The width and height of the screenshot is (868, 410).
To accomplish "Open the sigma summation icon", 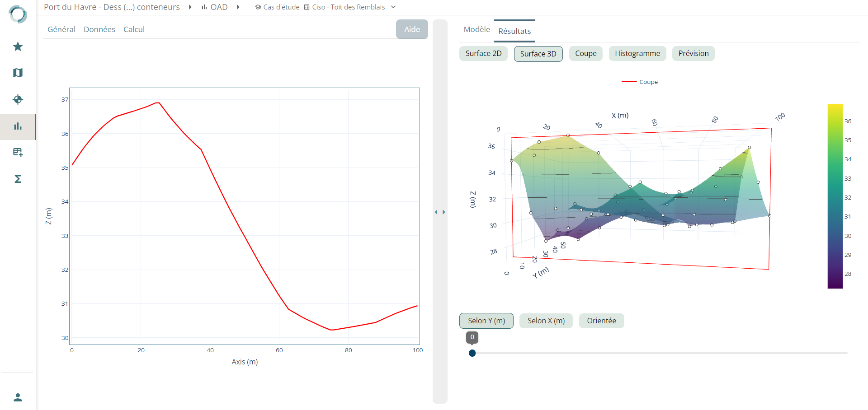I will 18,179.
